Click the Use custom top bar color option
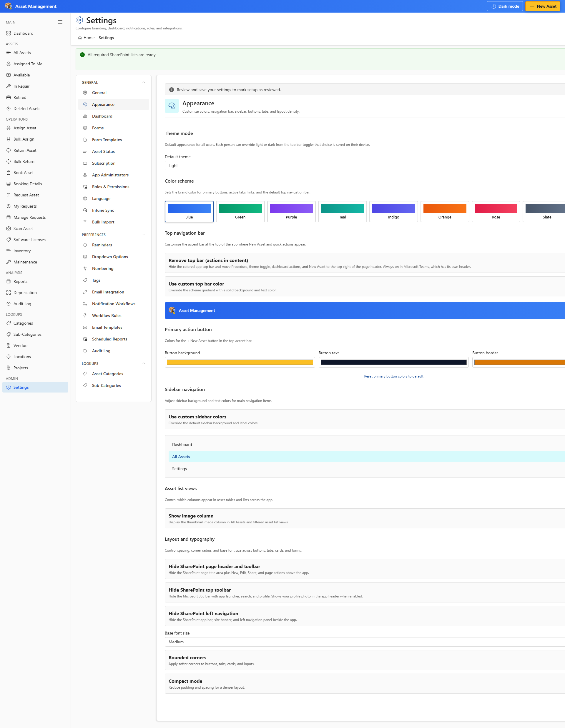565x728 pixels. pyautogui.click(x=365, y=286)
